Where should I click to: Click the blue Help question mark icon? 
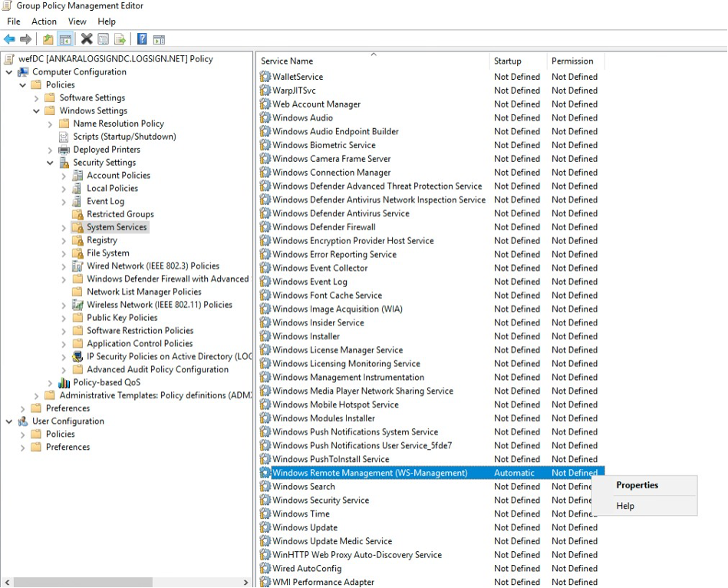142,39
